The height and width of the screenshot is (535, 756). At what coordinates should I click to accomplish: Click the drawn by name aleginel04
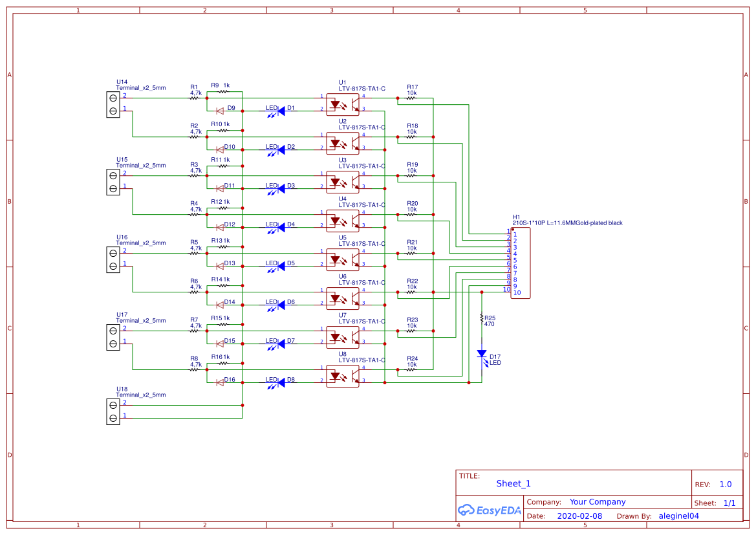(678, 516)
